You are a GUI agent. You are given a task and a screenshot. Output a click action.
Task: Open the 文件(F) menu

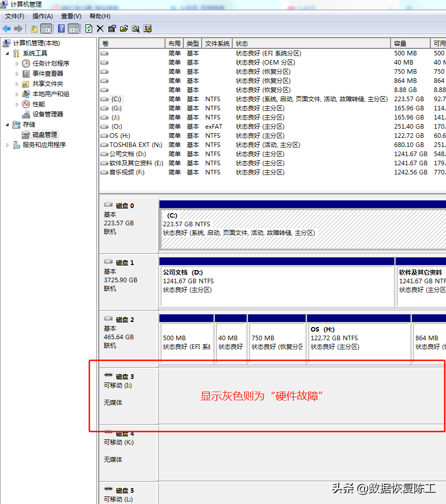click(x=14, y=16)
